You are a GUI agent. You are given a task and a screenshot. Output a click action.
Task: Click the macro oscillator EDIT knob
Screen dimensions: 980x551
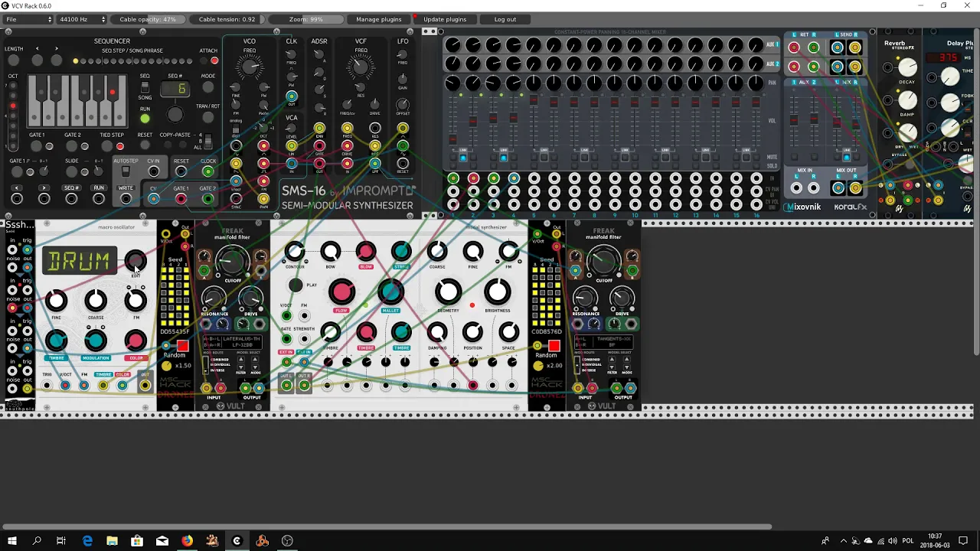click(136, 261)
